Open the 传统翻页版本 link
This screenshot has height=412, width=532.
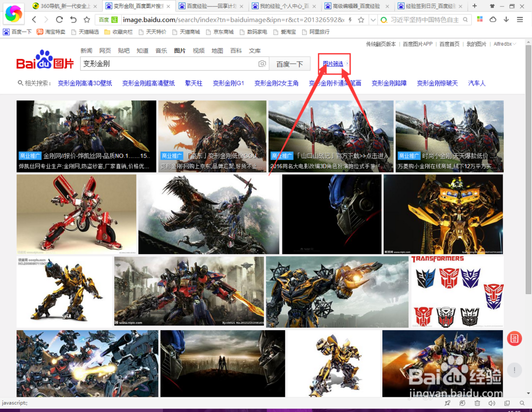381,44
